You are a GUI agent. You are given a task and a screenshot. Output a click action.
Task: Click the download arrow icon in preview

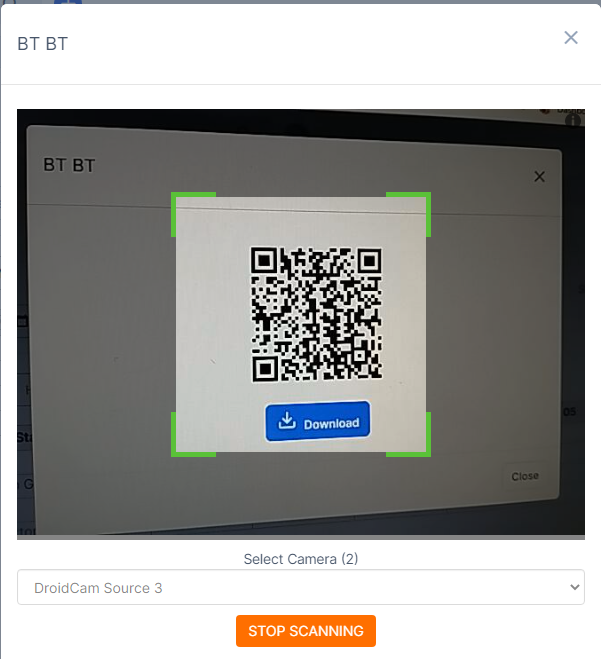(x=287, y=420)
